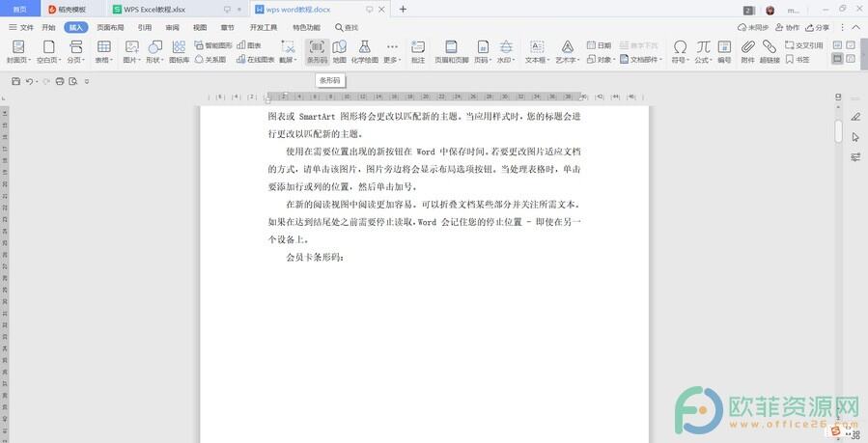This screenshot has width=868, height=443.
Task: Insert a Map (地图) from the ribbon
Action: coord(339,52)
